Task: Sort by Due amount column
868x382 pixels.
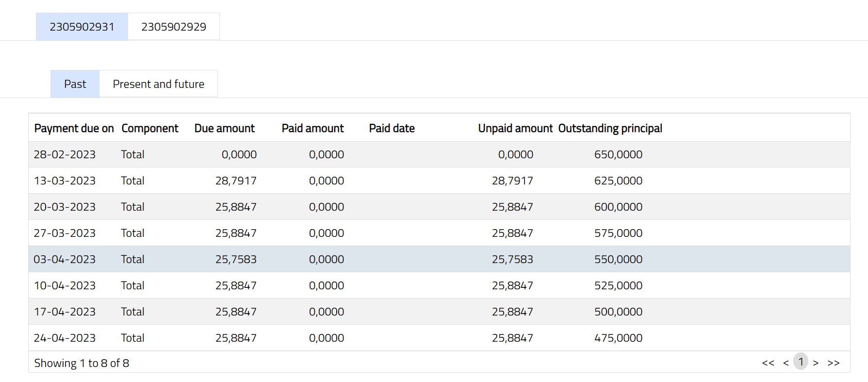Action: click(x=224, y=128)
